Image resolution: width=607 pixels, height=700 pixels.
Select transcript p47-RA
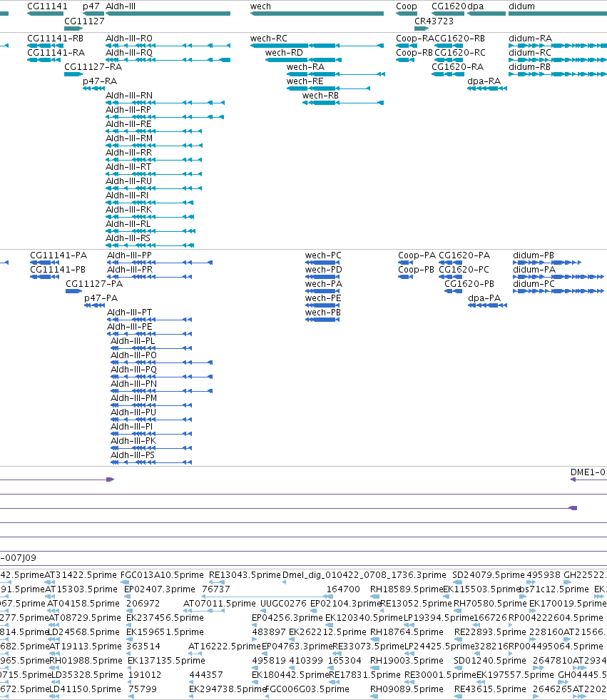coord(93,88)
